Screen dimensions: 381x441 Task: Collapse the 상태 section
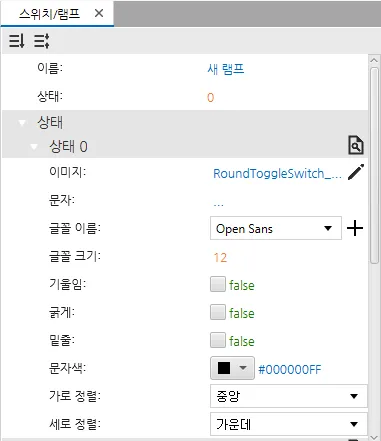pos(22,123)
